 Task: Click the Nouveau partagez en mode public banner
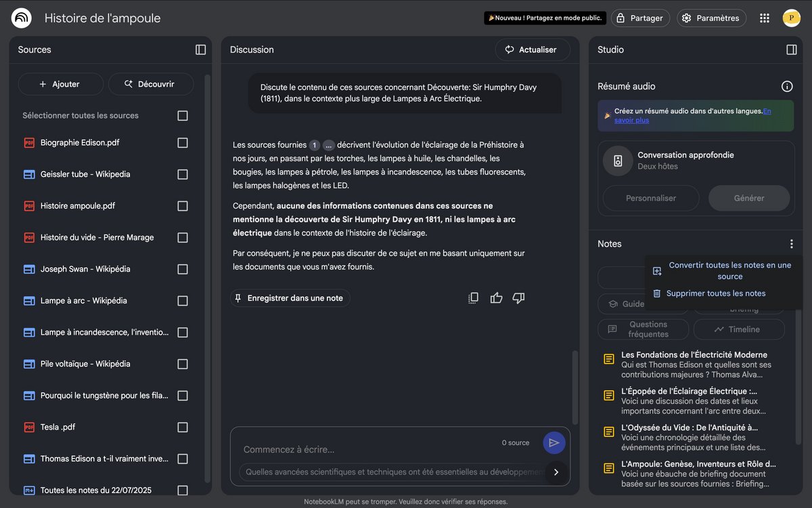click(545, 18)
